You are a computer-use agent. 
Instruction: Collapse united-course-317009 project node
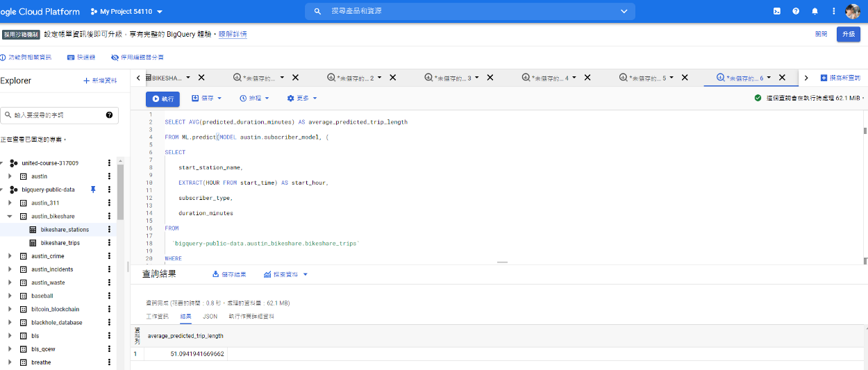point(1,163)
